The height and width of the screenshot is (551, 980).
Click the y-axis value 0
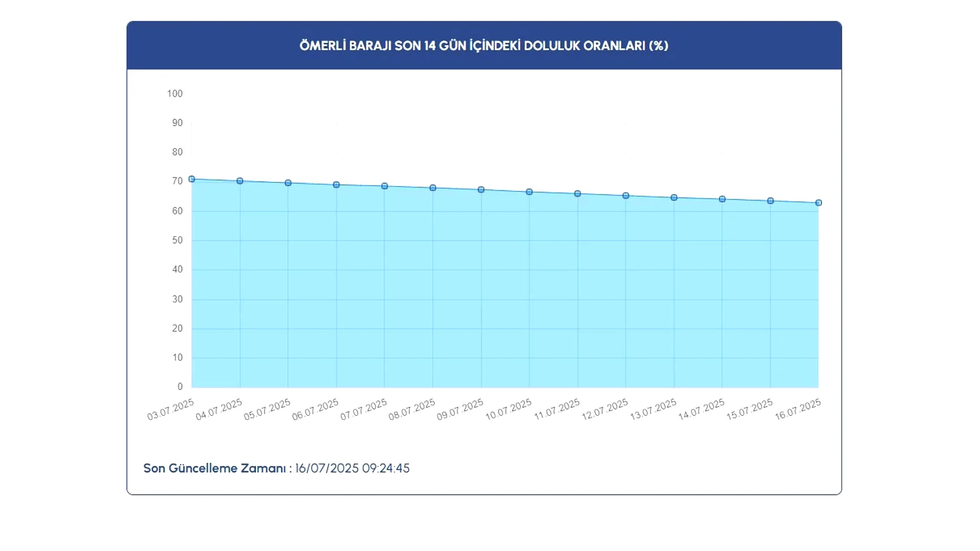coord(180,387)
